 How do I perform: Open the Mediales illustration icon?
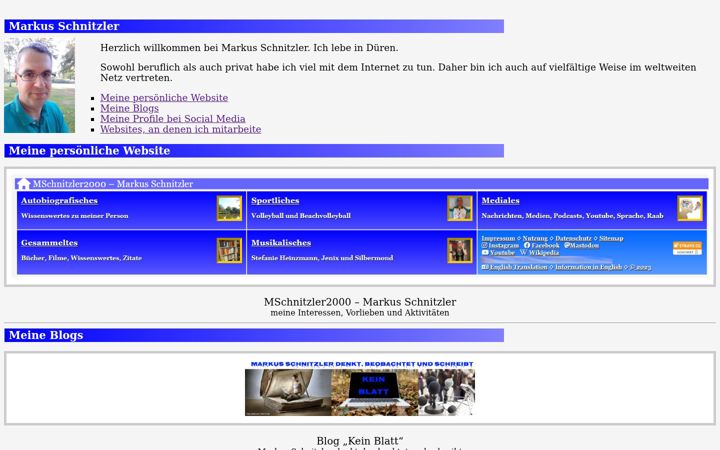tap(690, 208)
